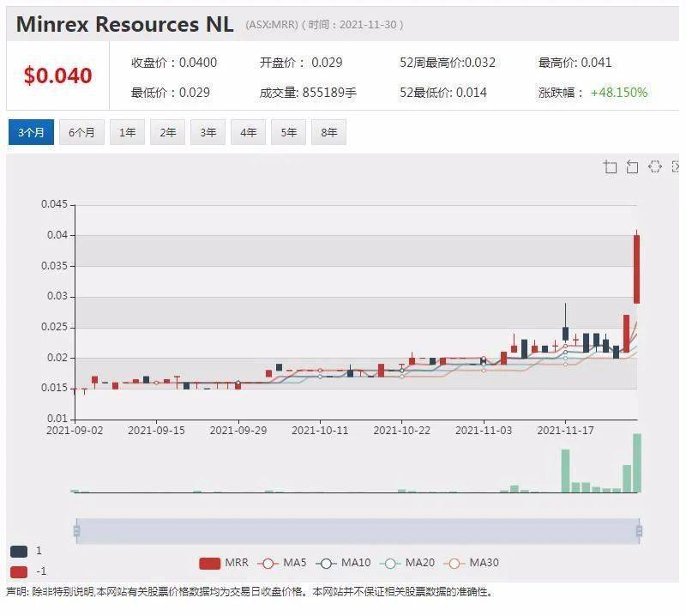Click the area zoom icon in chart toolbox
The width and height of the screenshot is (686, 616).
[611, 166]
